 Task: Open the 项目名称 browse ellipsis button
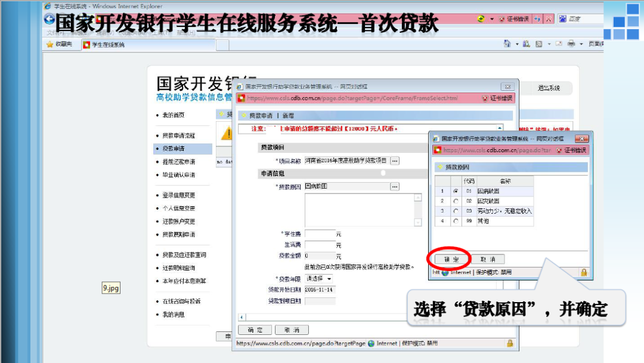[x=395, y=161]
